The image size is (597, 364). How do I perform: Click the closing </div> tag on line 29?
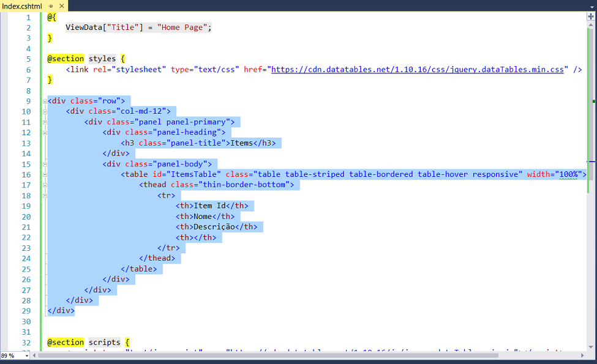point(61,311)
